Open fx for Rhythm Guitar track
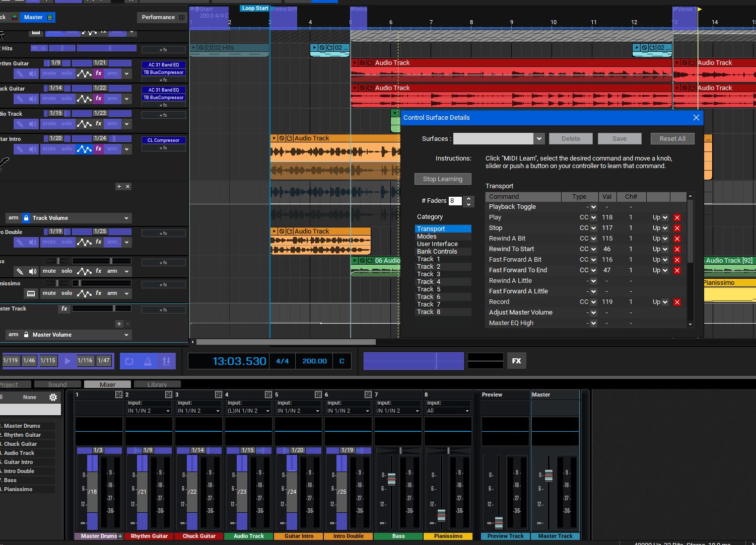This screenshot has height=545, width=756. 99,73
